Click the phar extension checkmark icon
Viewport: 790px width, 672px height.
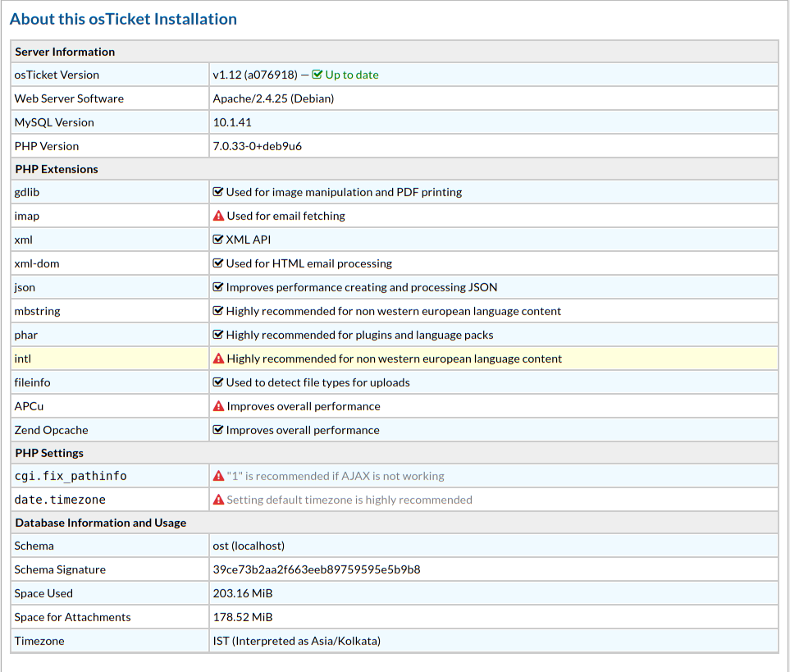click(218, 335)
